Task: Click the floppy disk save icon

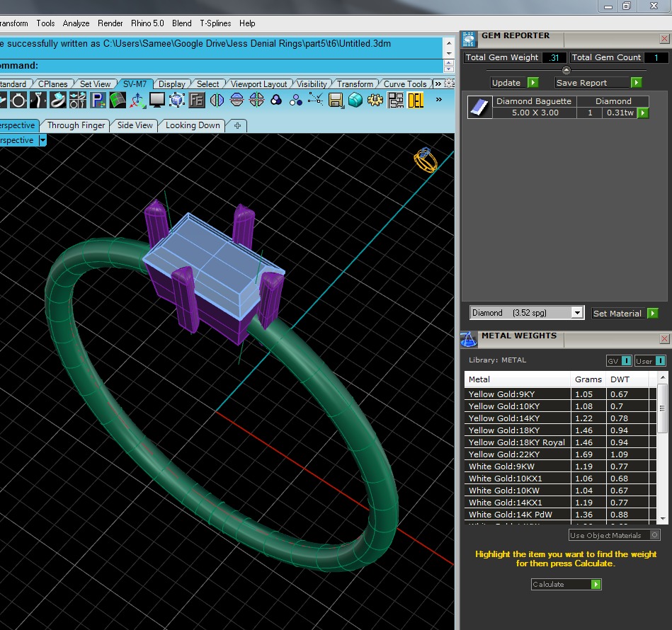Action: [x=336, y=101]
